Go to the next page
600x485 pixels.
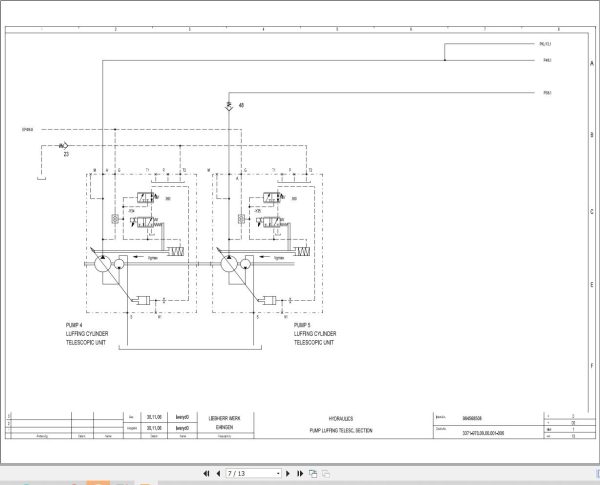288,474
